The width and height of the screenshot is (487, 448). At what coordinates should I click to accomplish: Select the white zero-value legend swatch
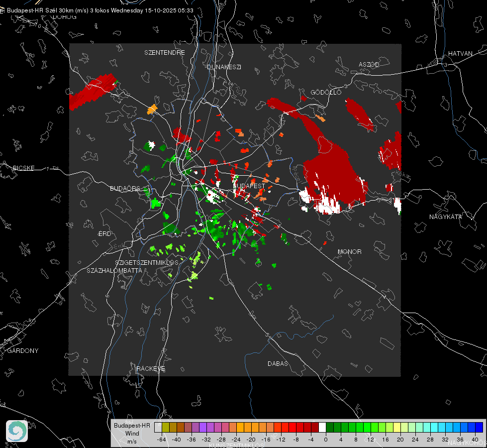(322, 427)
